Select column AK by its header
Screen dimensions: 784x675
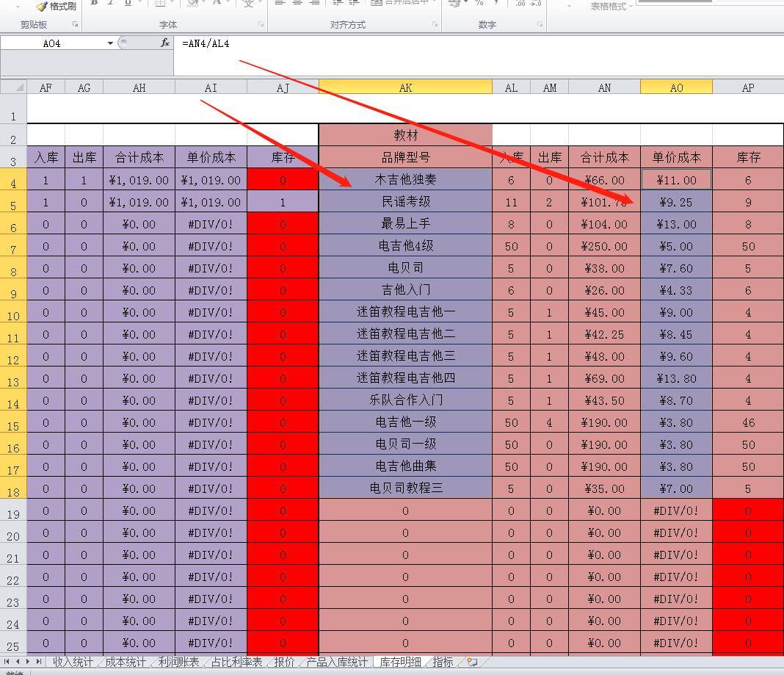pyautogui.click(x=405, y=87)
